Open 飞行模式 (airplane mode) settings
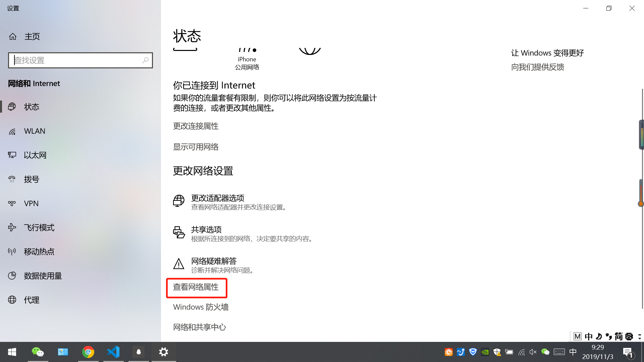 point(39,227)
